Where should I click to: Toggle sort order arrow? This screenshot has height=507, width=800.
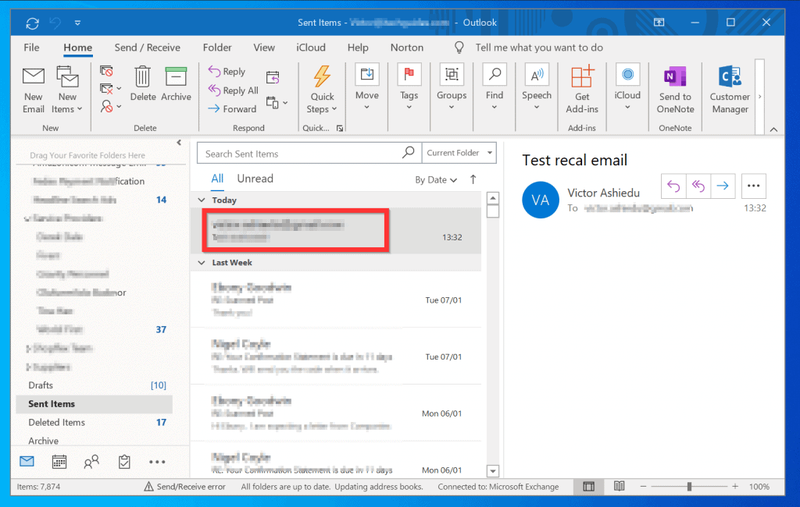(x=473, y=180)
